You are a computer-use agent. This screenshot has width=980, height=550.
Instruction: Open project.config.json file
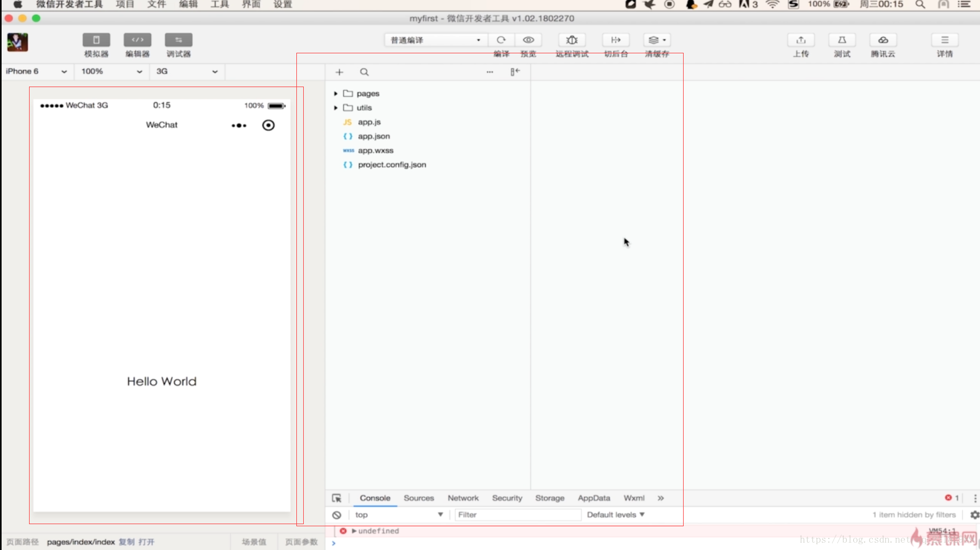(x=385, y=165)
